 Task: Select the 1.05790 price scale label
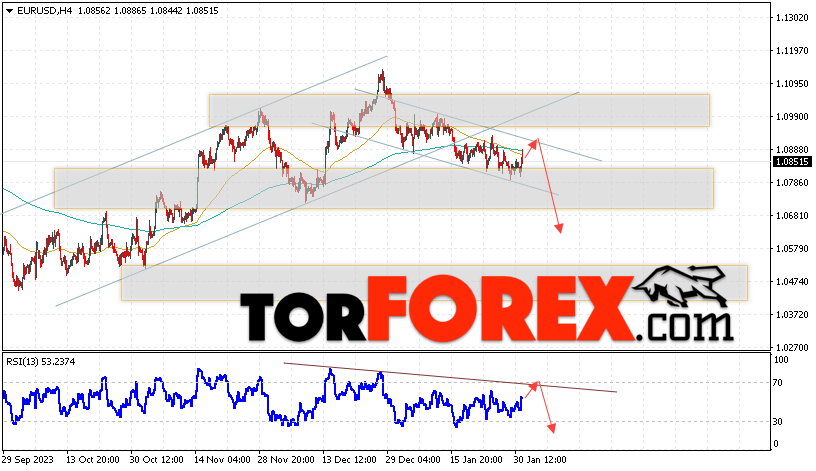pos(792,249)
